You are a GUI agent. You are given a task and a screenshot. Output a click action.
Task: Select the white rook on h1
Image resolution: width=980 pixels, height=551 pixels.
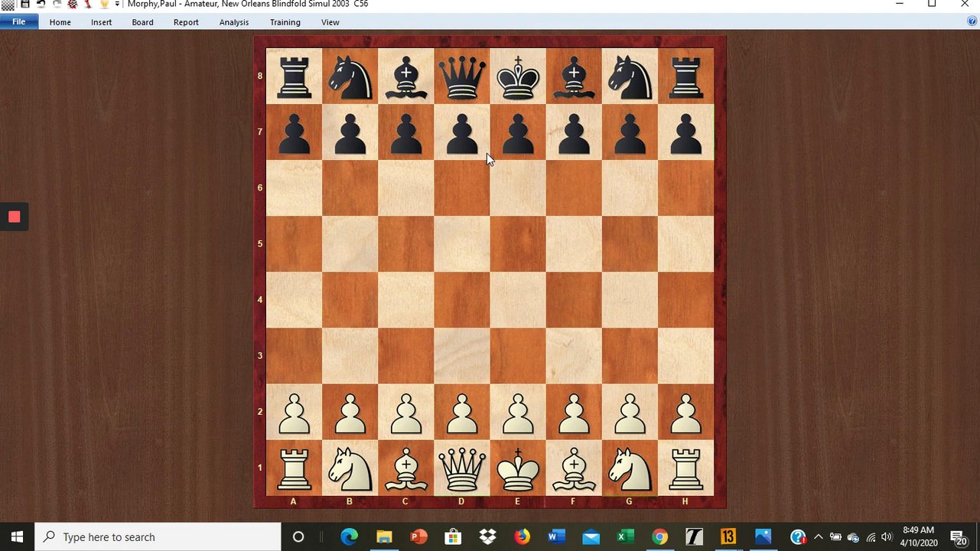click(685, 468)
